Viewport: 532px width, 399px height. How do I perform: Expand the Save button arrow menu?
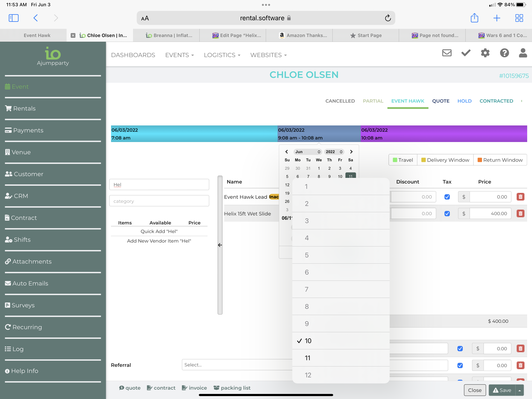click(520, 390)
